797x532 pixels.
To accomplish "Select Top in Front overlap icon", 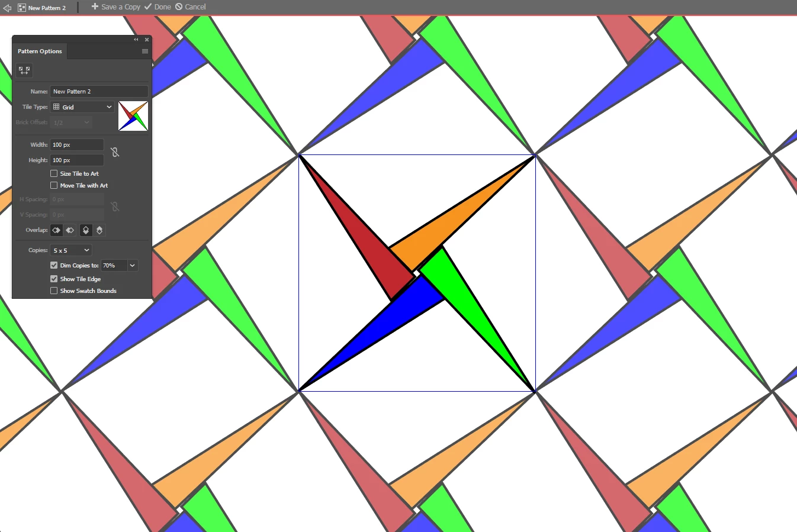I will (x=86, y=230).
